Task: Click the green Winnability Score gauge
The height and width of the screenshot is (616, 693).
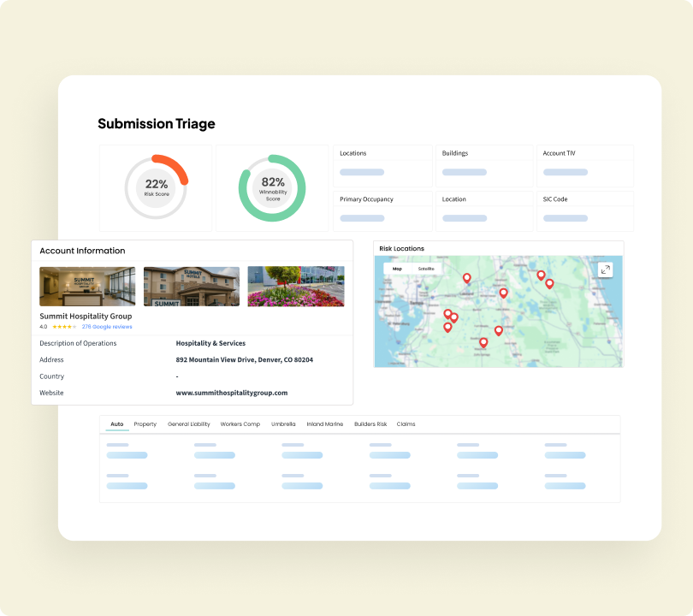Action: [273, 187]
